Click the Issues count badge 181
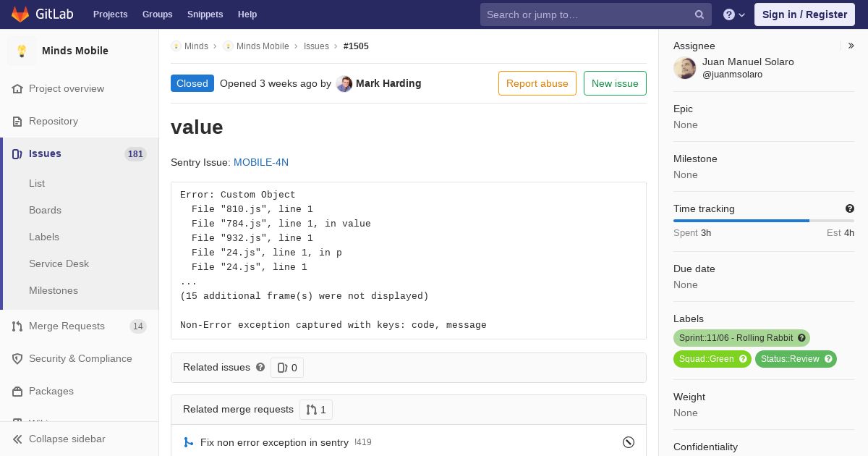The width and height of the screenshot is (868, 456). click(x=135, y=154)
